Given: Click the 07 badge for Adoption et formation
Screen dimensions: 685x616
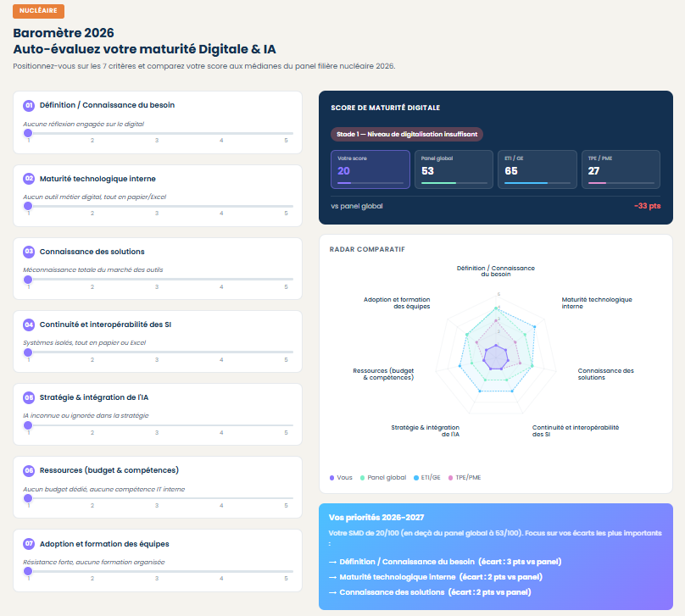Looking at the screenshot, I should (29, 543).
